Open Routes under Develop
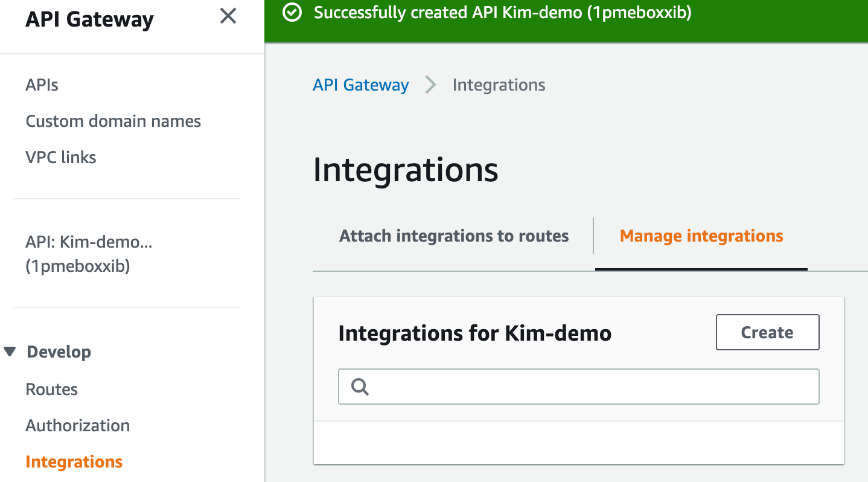The width and height of the screenshot is (868, 482). pos(51,389)
